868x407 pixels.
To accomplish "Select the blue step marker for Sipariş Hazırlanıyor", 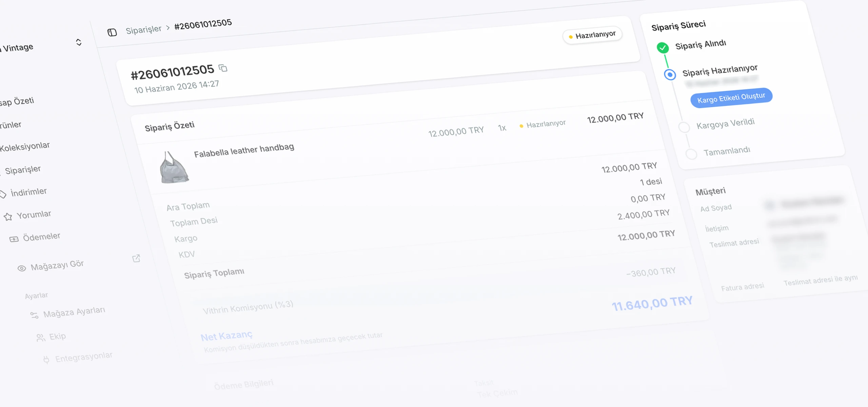I will [x=670, y=75].
